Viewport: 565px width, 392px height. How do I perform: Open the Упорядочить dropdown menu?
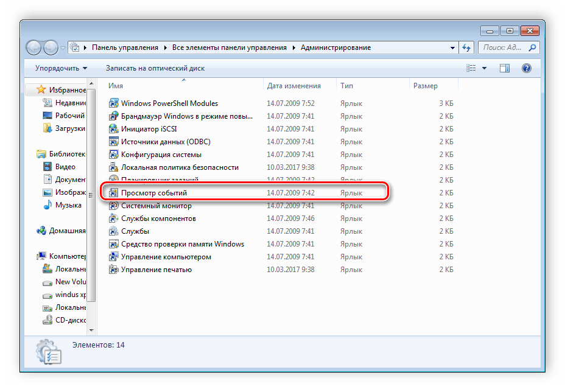coord(61,68)
